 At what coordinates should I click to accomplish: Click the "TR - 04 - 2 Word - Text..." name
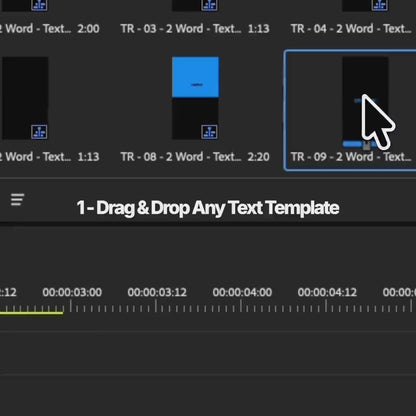[351, 29]
